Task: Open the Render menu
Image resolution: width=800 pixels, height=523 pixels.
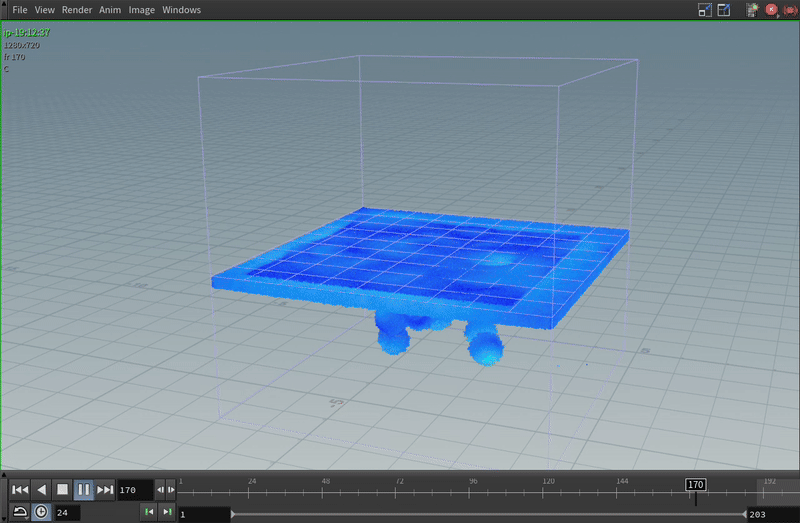Action: [x=77, y=10]
